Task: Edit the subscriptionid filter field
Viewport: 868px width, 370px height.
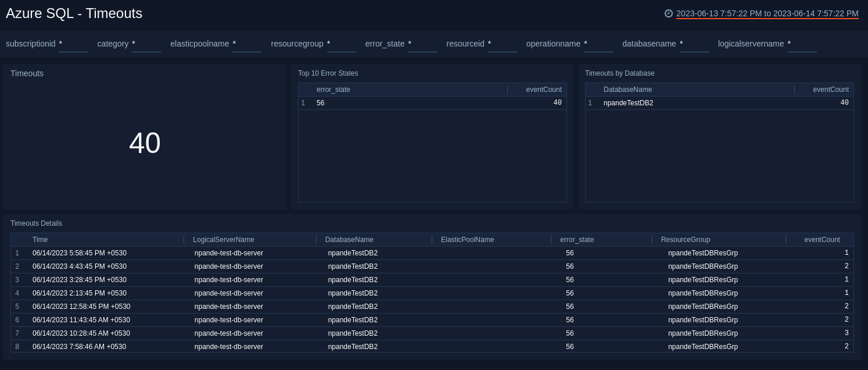Action: point(74,44)
